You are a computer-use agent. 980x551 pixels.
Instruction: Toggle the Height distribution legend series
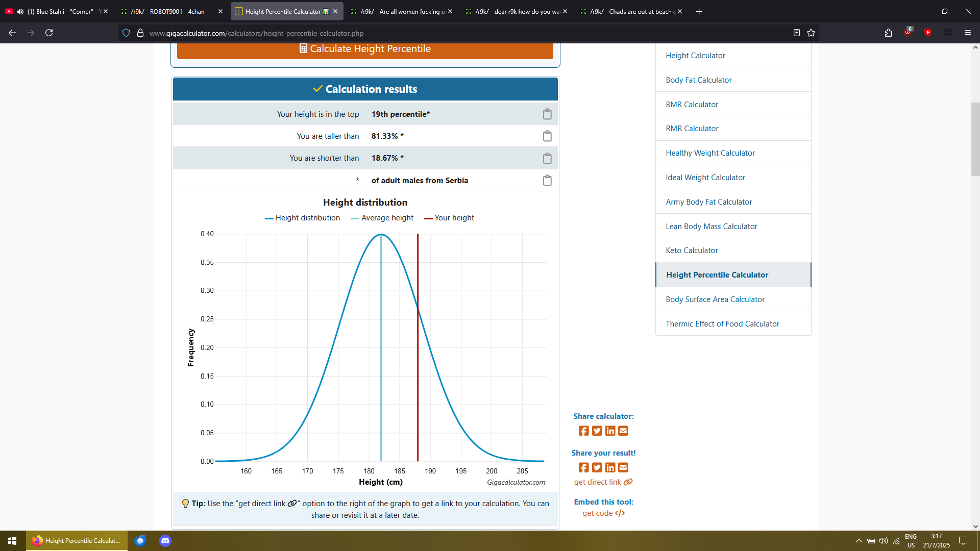(x=302, y=218)
